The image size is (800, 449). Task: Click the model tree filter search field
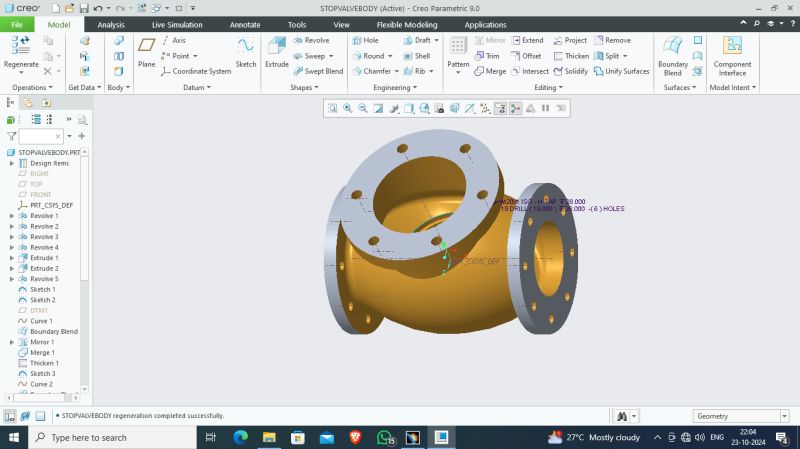[40, 136]
